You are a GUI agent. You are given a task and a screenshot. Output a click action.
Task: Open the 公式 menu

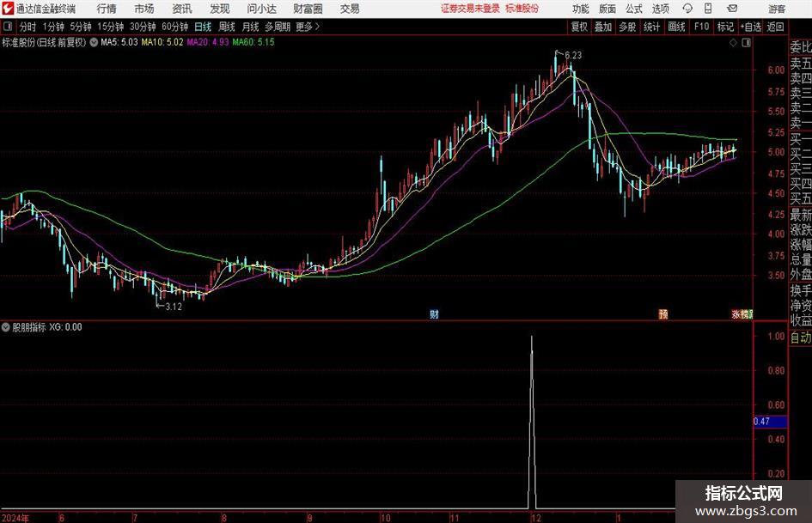pos(634,9)
